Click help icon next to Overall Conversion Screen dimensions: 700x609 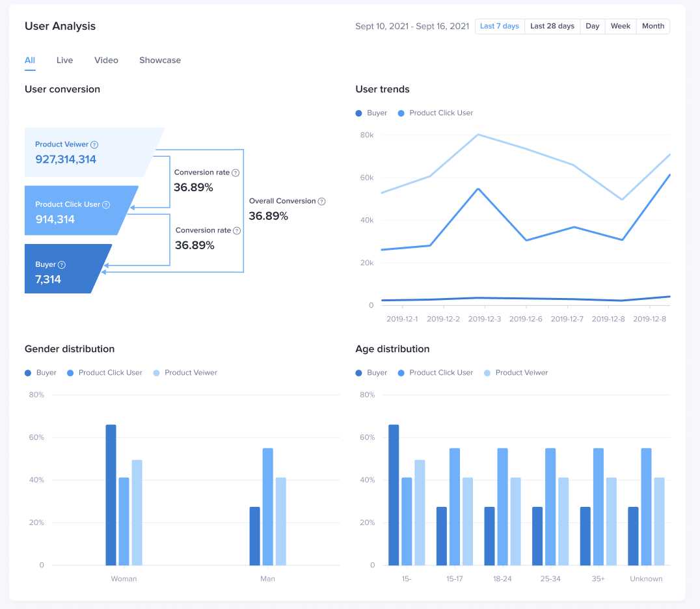(321, 202)
